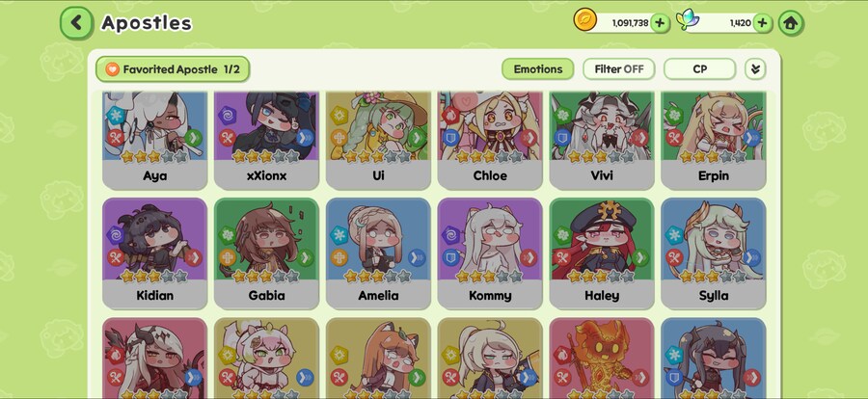
Task: Add butterfly currency with the plus button
Action: tap(762, 23)
